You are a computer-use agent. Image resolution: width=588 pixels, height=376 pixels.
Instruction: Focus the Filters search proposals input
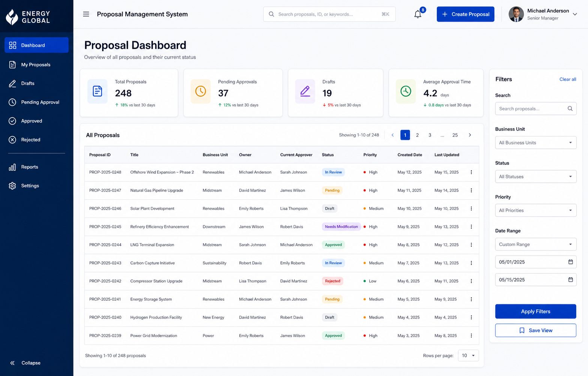[535, 109]
